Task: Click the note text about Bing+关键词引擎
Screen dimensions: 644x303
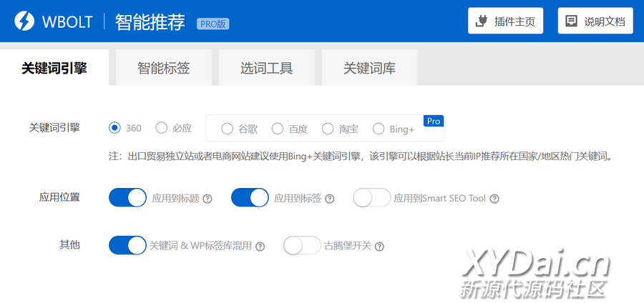Action: pyautogui.click(x=361, y=157)
